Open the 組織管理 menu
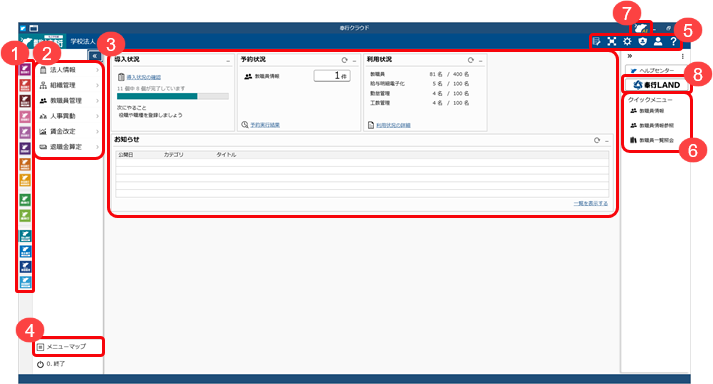This screenshot has height=384, width=713. click(69, 86)
